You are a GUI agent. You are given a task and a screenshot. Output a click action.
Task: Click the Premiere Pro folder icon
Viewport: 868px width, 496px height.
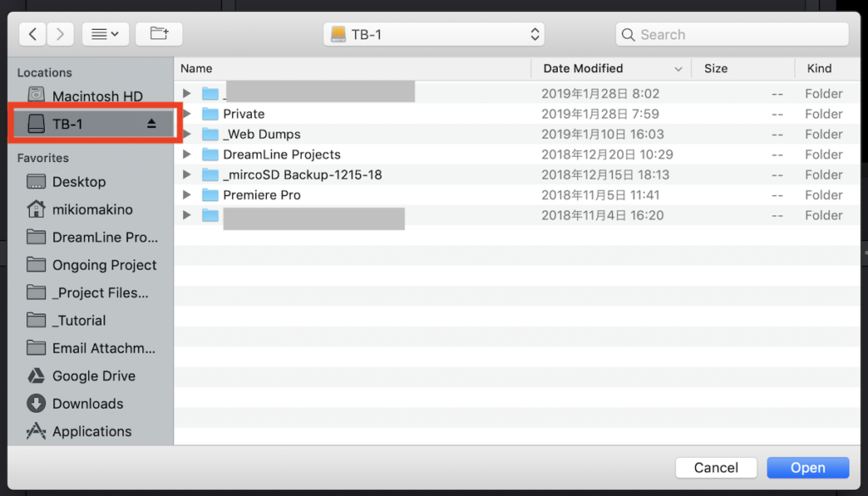point(210,195)
